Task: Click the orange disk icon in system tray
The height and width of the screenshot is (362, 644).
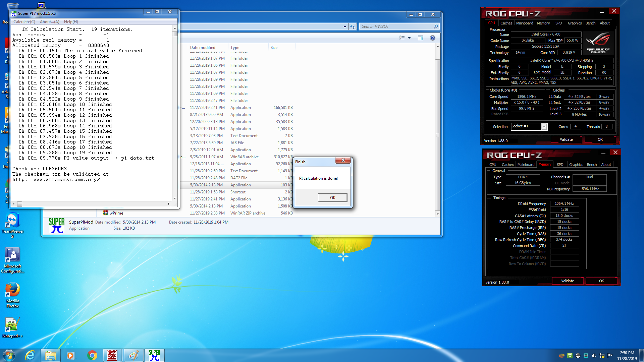Action: pyautogui.click(x=562, y=356)
